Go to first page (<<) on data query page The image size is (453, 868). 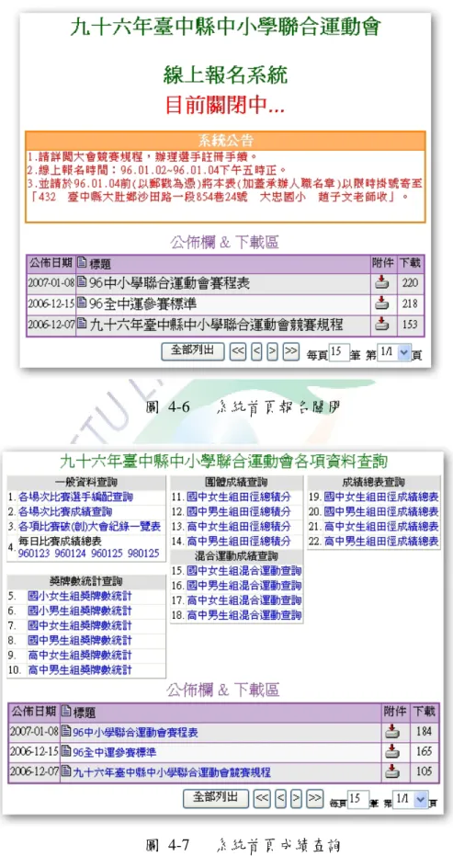pyautogui.click(x=262, y=798)
